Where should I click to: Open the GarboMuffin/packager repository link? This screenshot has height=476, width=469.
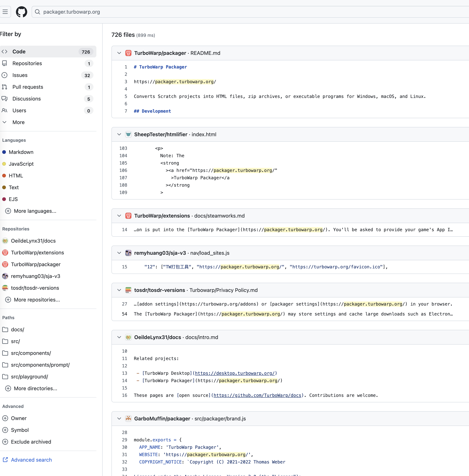[x=162, y=418]
